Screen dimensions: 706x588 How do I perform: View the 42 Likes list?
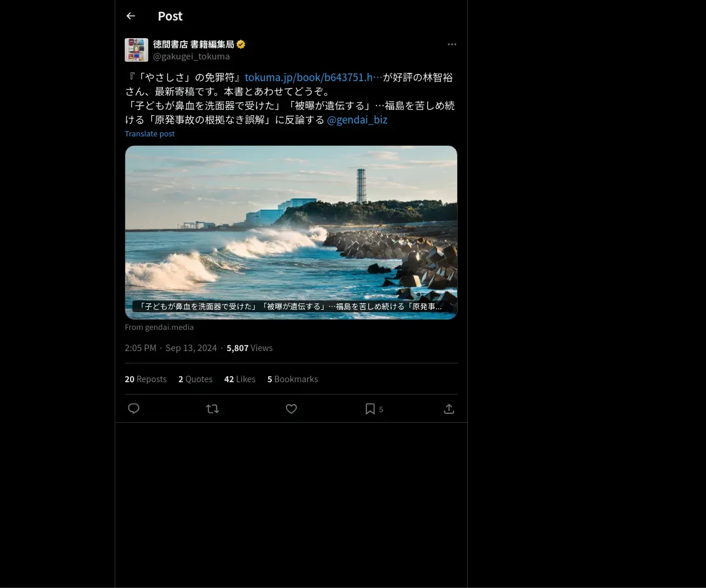(239, 379)
